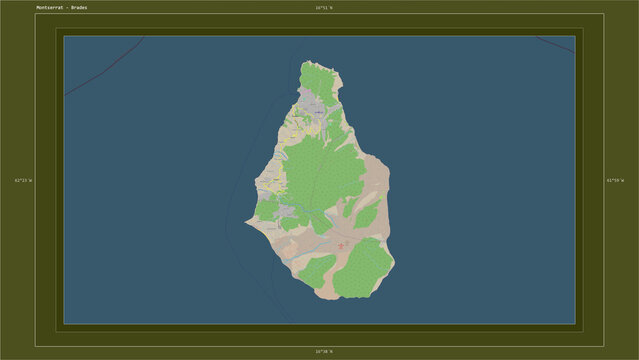Image resolution: width=639 pixels, height=360 pixels.
Task: Click the 16°51'N latitude label at top
Action: (x=324, y=8)
